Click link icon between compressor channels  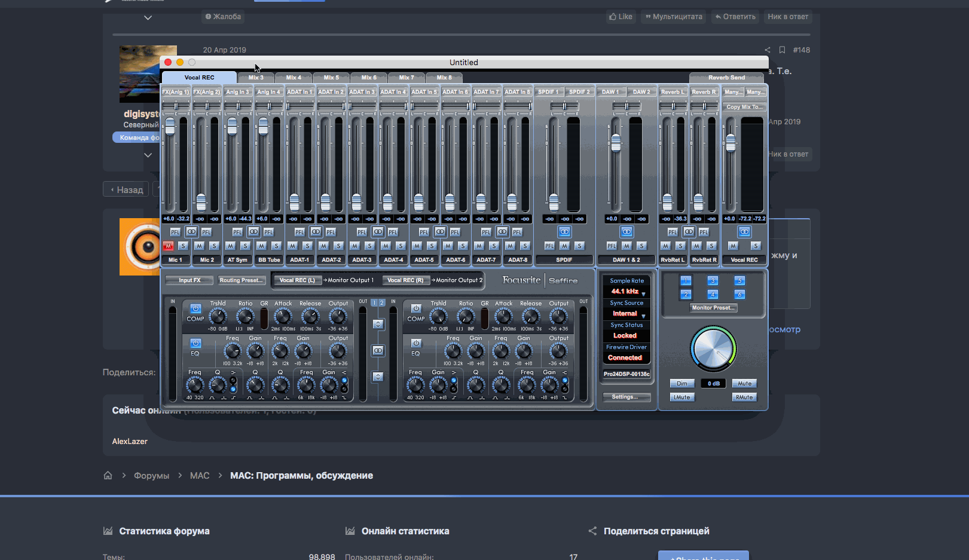pyautogui.click(x=378, y=350)
